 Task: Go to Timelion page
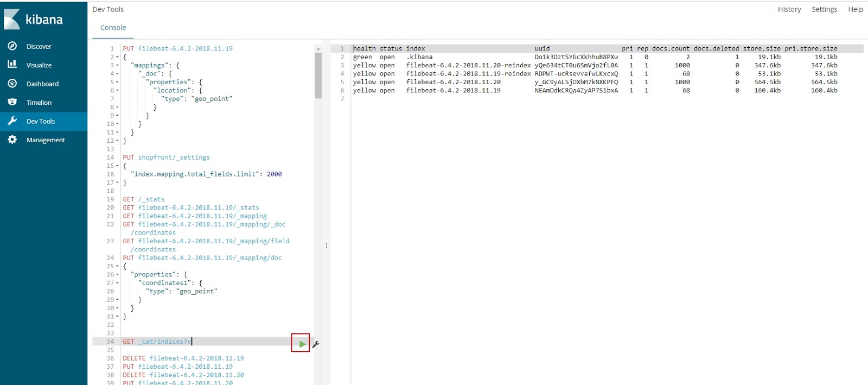coord(39,103)
